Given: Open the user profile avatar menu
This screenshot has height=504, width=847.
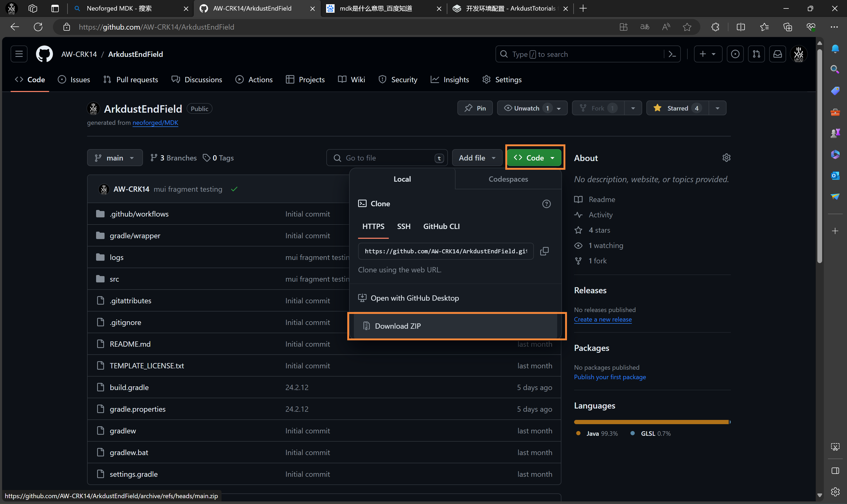Looking at the screenshot, I should pyautogui.click(x=799, y=54).
